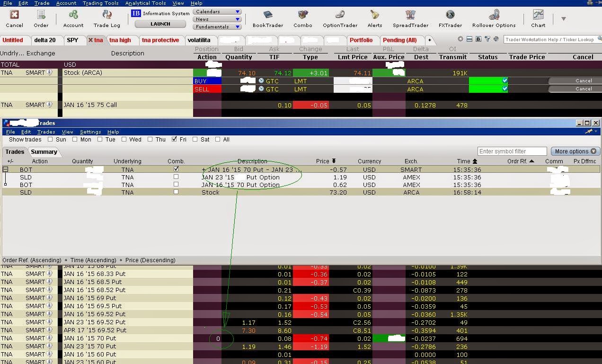Enable the Sun show trades checkbox
602x364 pixels.
(x=51, y=139)
